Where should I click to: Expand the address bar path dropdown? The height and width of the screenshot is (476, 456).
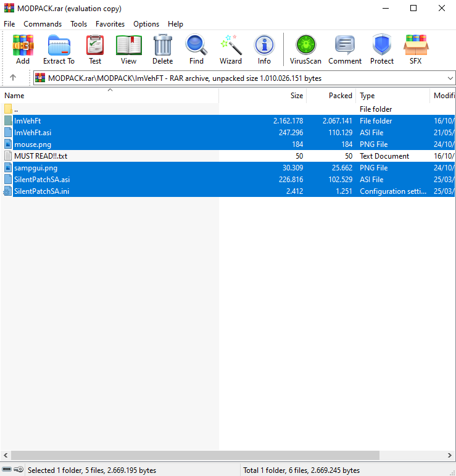450,78
